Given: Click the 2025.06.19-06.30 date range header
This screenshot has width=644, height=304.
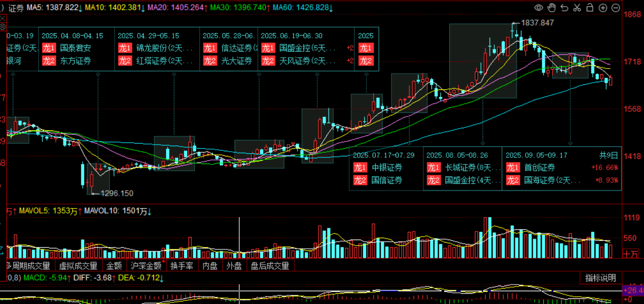Looking at the screenshot, I should coord(292,36).
